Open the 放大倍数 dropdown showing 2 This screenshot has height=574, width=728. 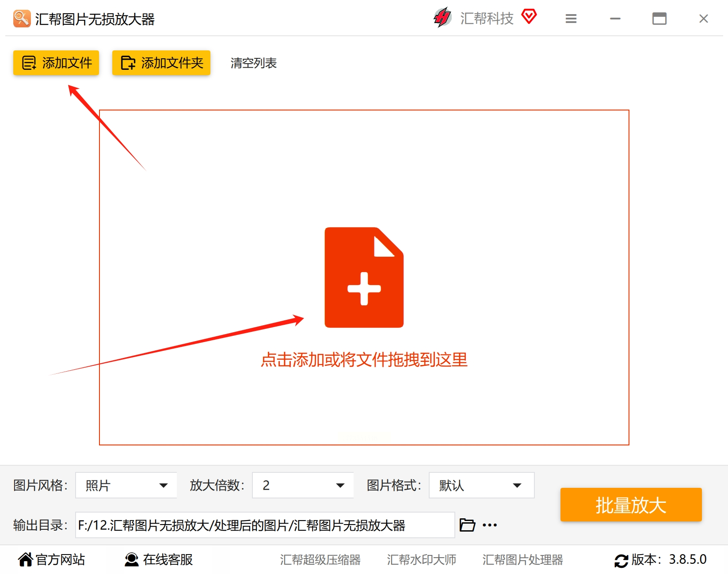[303, 485]
